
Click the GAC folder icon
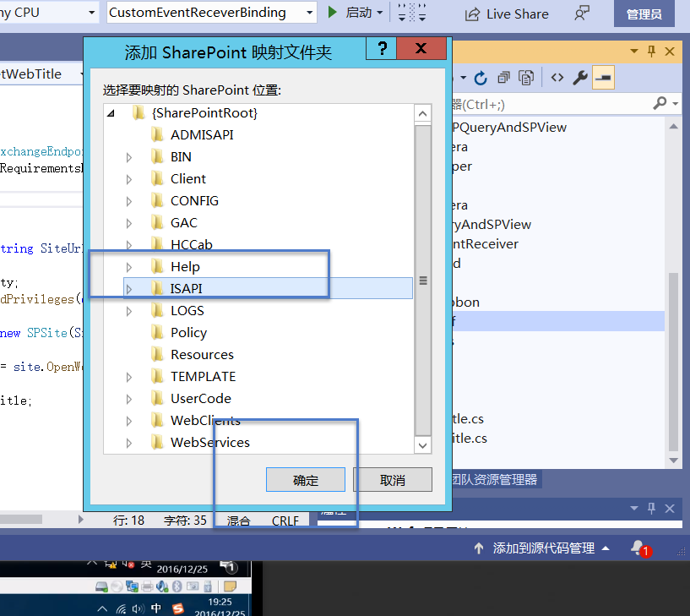[x=158, y=223]
